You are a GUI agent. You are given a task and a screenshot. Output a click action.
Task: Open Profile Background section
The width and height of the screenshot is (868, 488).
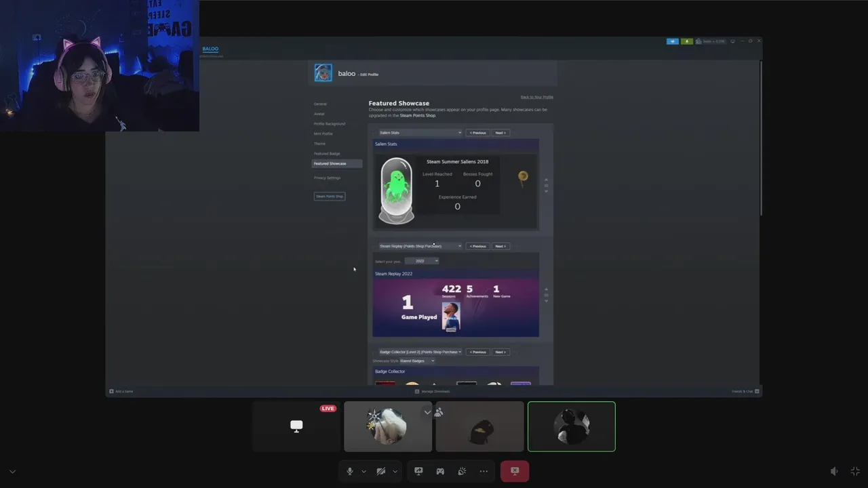click(330, 124)
